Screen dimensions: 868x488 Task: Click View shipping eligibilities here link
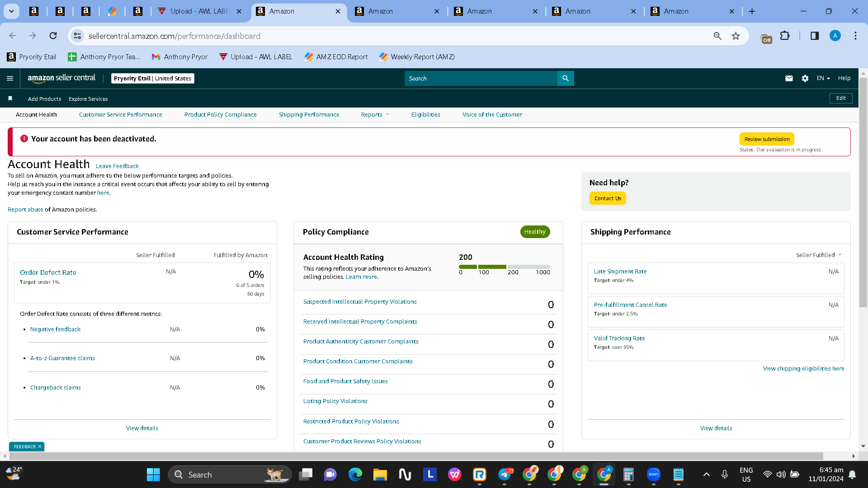pos(804,368)
